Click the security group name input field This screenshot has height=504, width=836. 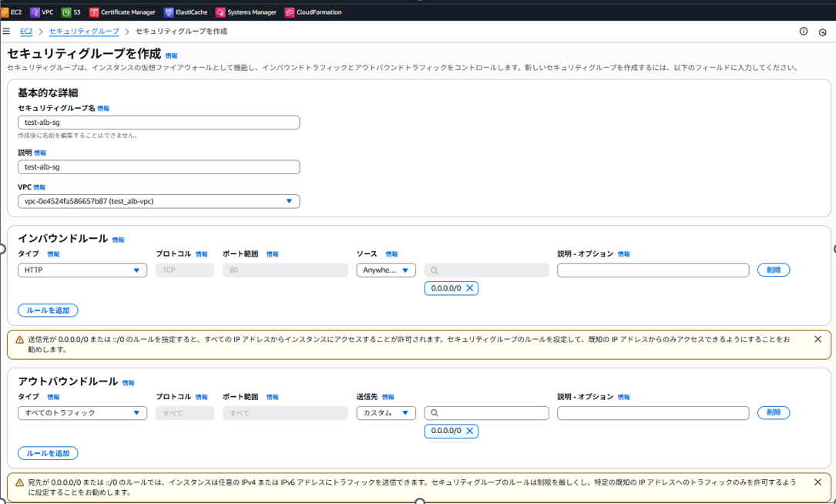pos(159,122)
